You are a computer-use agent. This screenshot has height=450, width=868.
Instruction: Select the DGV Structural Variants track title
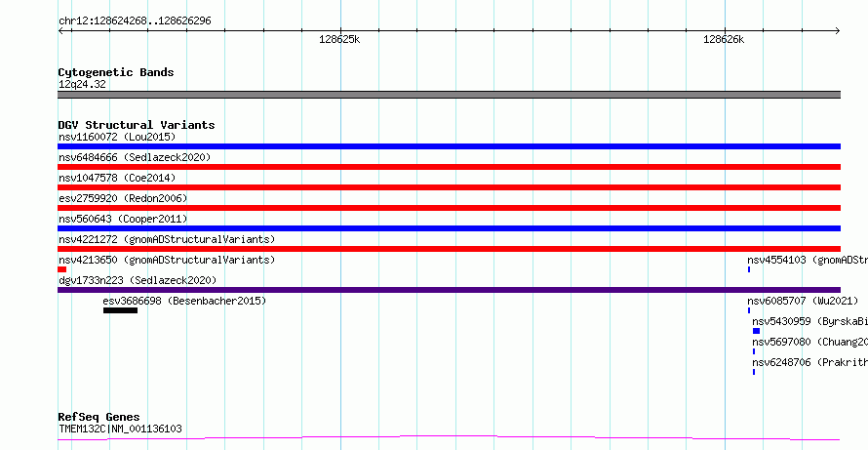(137, 125)
